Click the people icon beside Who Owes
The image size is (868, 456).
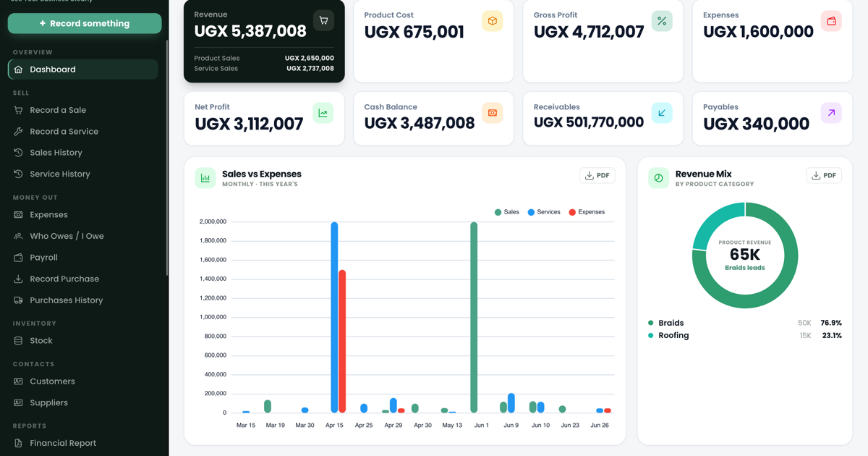pos(19,236)
